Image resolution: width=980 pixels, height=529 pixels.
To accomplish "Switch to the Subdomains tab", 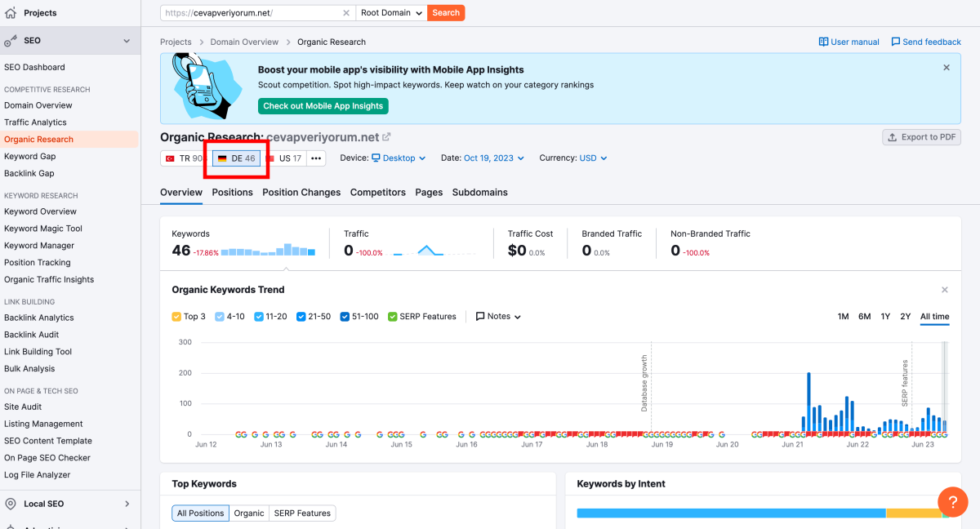I will pos(480,193).
